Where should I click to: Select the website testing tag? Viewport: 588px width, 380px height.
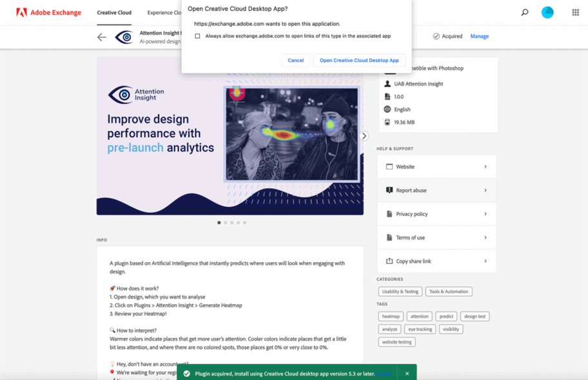[x=397, y=342]
